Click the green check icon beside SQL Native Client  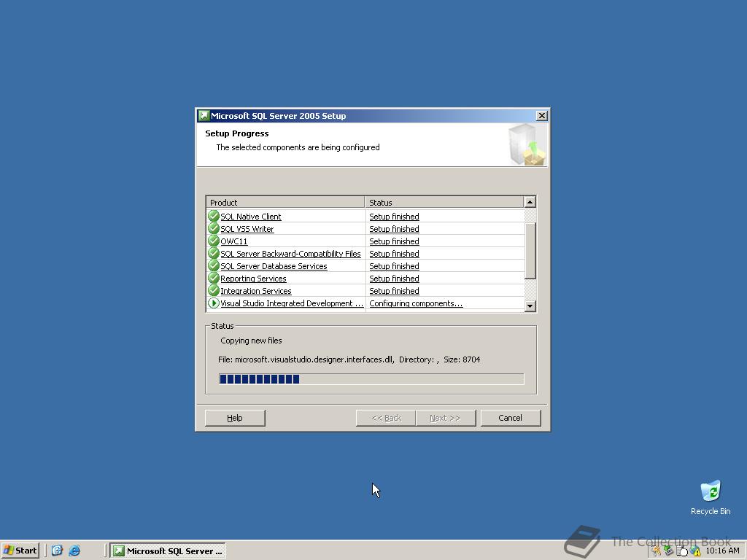coord(214,216)
